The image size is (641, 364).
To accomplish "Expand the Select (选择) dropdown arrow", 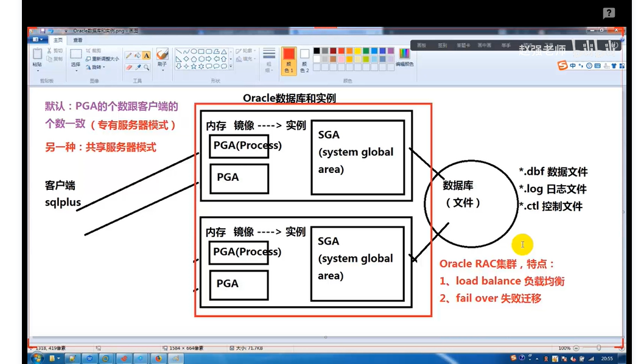I will [x=75, y=71].
